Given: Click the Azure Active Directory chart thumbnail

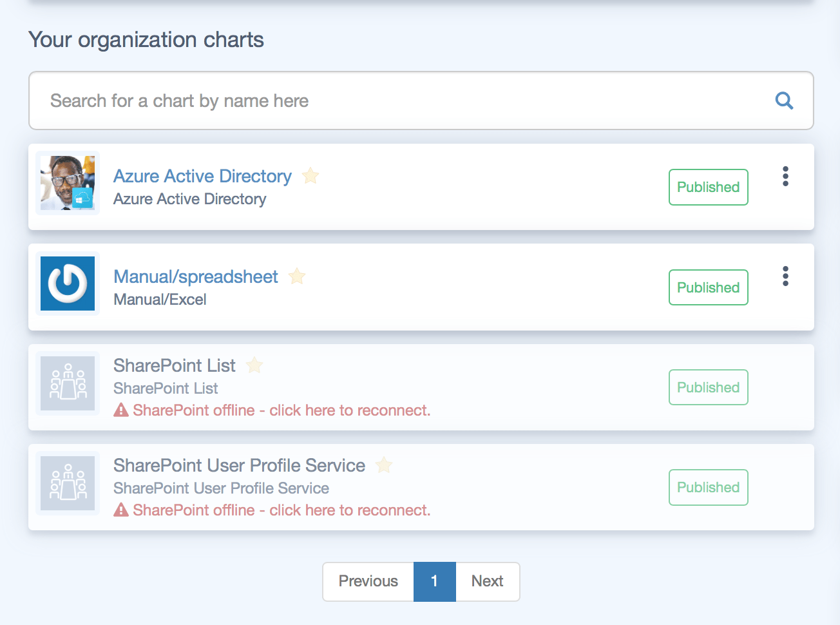Looking at the screenshot, I should point(68,183).
